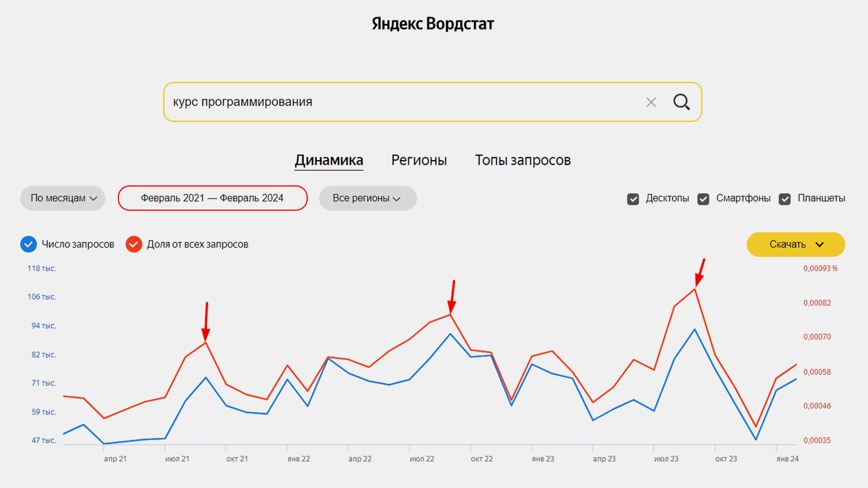Screen dimensions: 868x488
Task: Switch to the Регионы tab
Action: pos(419,160)
